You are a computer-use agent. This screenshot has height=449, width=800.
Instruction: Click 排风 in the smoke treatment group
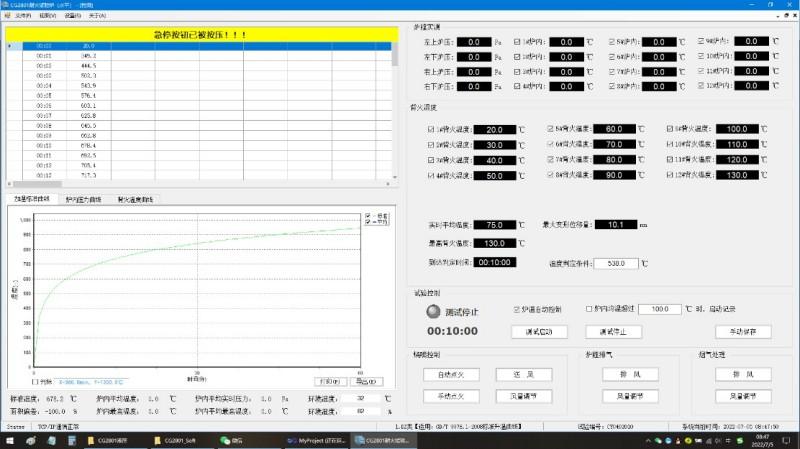pos(743,375)
